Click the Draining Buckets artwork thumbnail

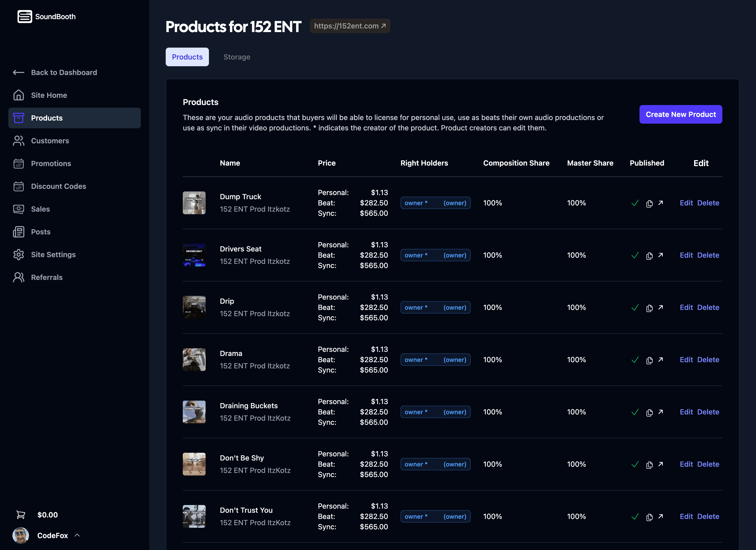[194, 412]
